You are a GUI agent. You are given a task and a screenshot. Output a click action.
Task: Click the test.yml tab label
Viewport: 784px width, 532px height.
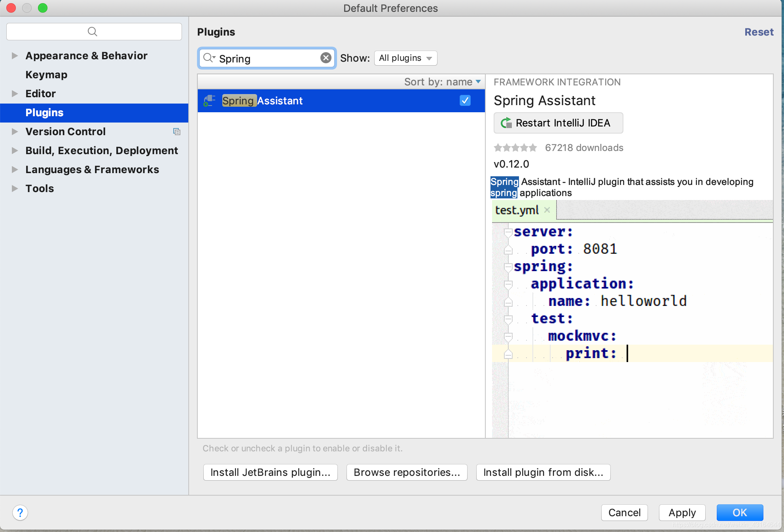point(516,211)
